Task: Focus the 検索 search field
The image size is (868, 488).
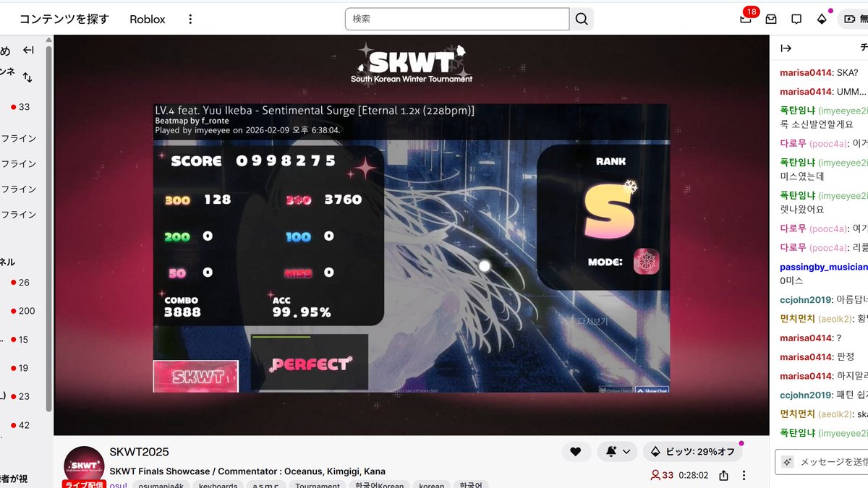Action: pos(457,20)
